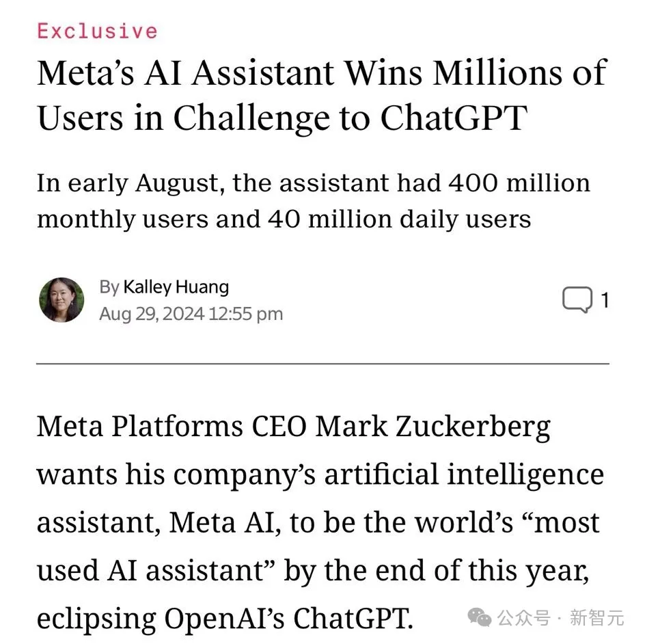Click the "By" text before the author name

(109, 286)
